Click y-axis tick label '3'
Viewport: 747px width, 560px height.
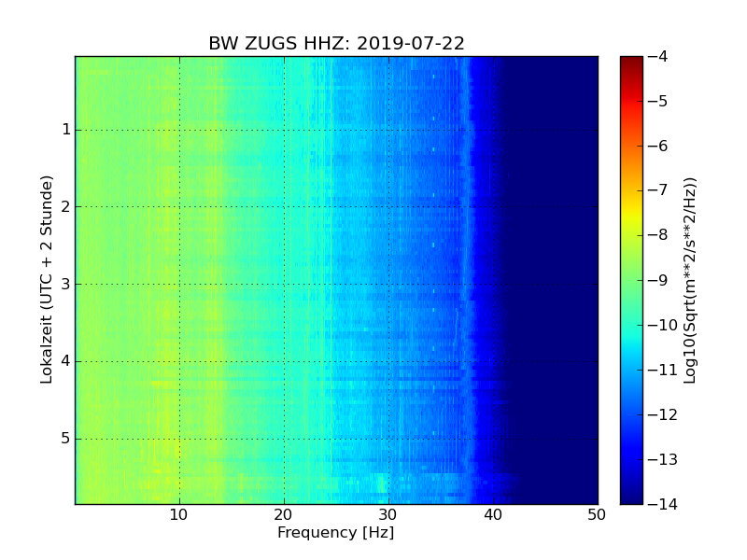pyautogui.click(x=66, y=285)
